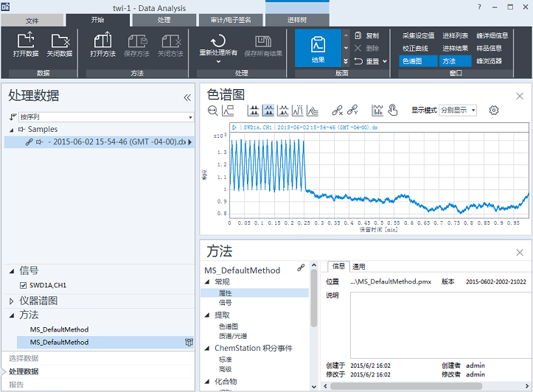
Task: Close the 色谱图 panel
Action: [x=520, y=96]
